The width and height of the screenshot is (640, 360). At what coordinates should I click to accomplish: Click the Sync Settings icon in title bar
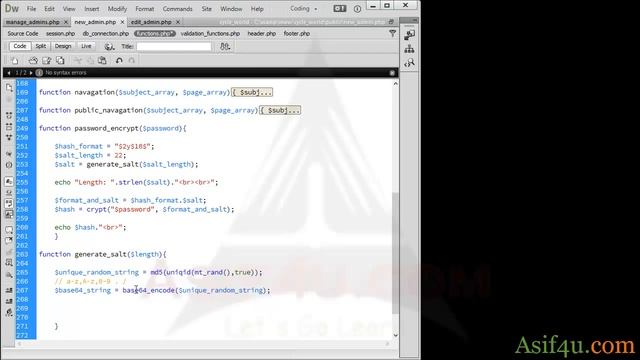point(339,9)
